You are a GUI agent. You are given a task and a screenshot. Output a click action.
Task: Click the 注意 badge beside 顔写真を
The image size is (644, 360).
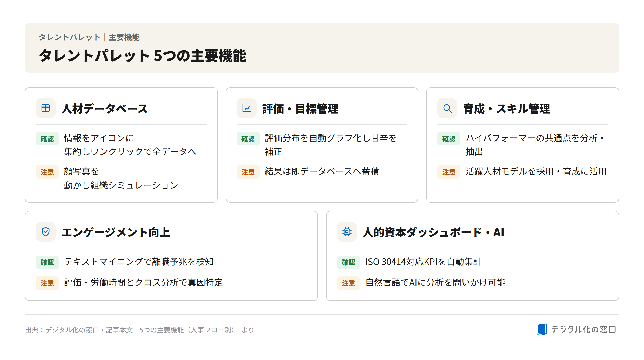click(47, 172)
